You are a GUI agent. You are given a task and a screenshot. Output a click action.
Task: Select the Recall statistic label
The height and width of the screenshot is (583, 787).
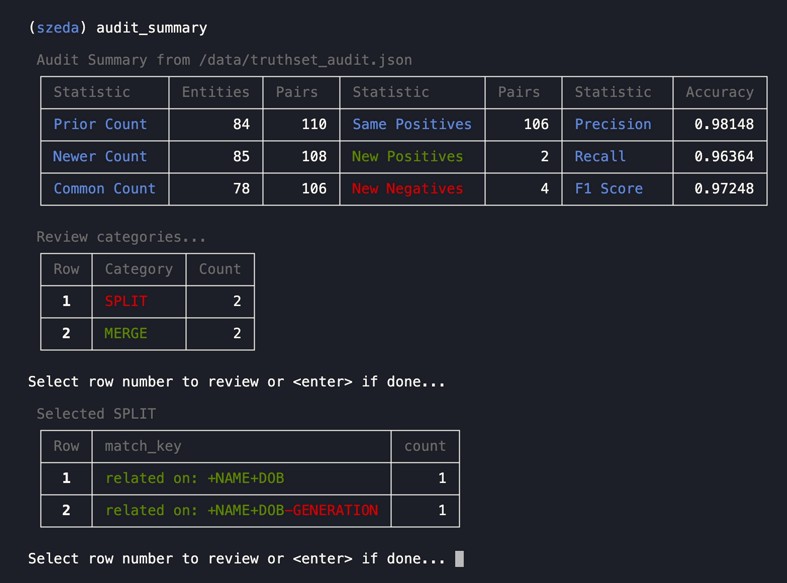(600, 156)
